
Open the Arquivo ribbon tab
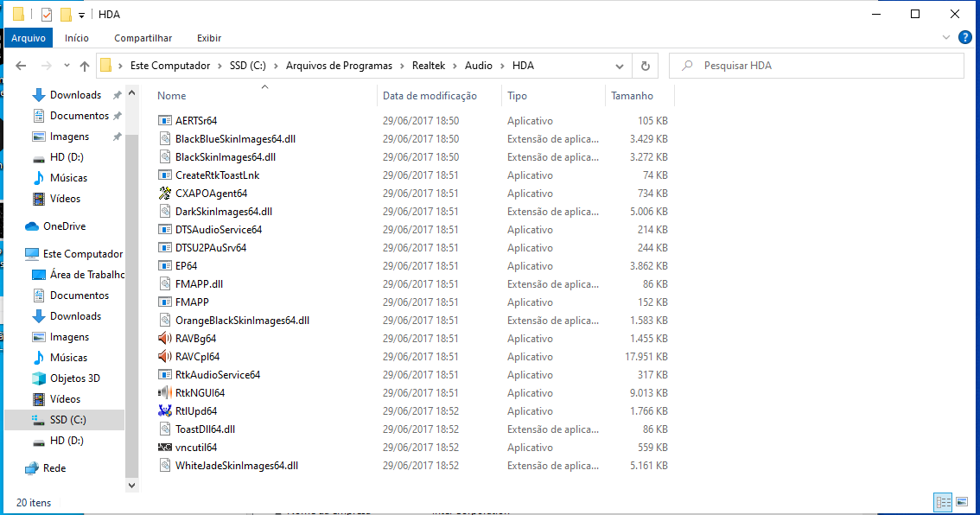(29, 38)
